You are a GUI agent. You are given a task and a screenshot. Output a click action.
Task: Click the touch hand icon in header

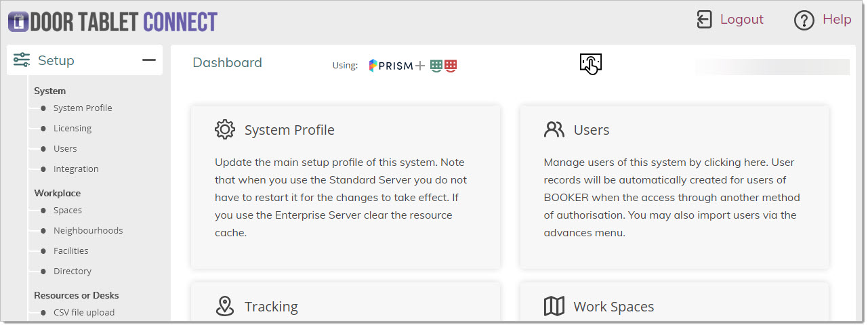coord(591,64)
